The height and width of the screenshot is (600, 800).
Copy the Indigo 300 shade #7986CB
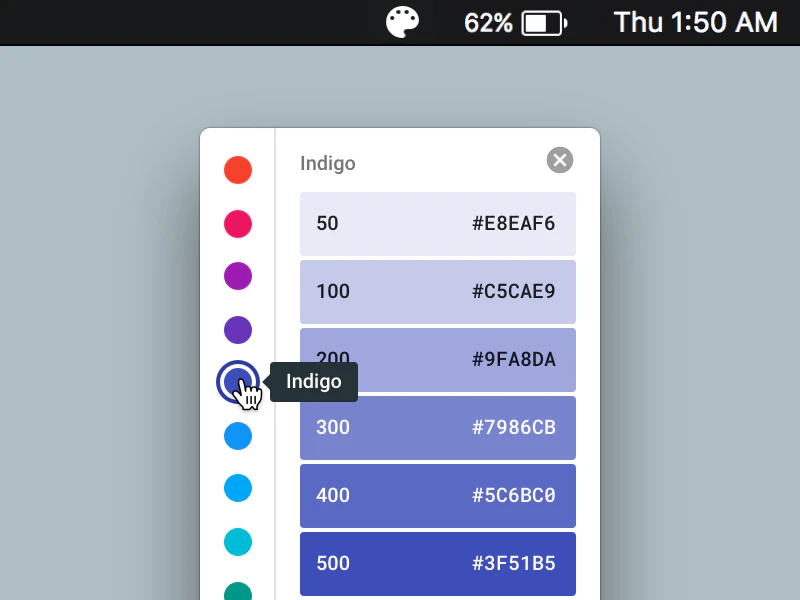[438, 427]
